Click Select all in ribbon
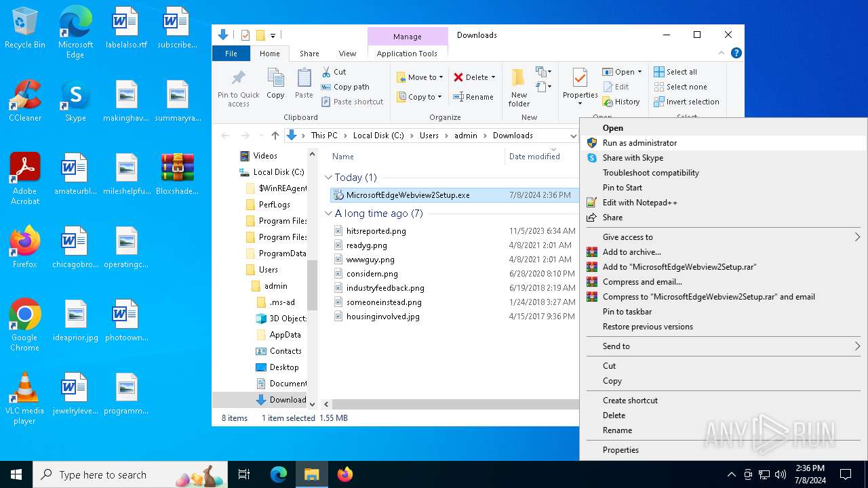Viewport: 868px width, 488px height. pyautogui.click(x=675, y=72)
